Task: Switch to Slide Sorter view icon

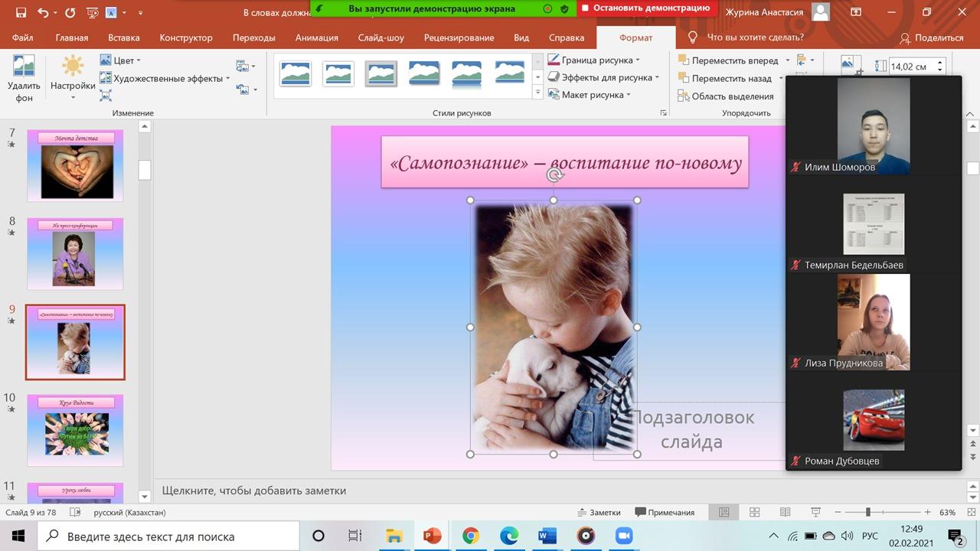Action: tap(754, 512)
